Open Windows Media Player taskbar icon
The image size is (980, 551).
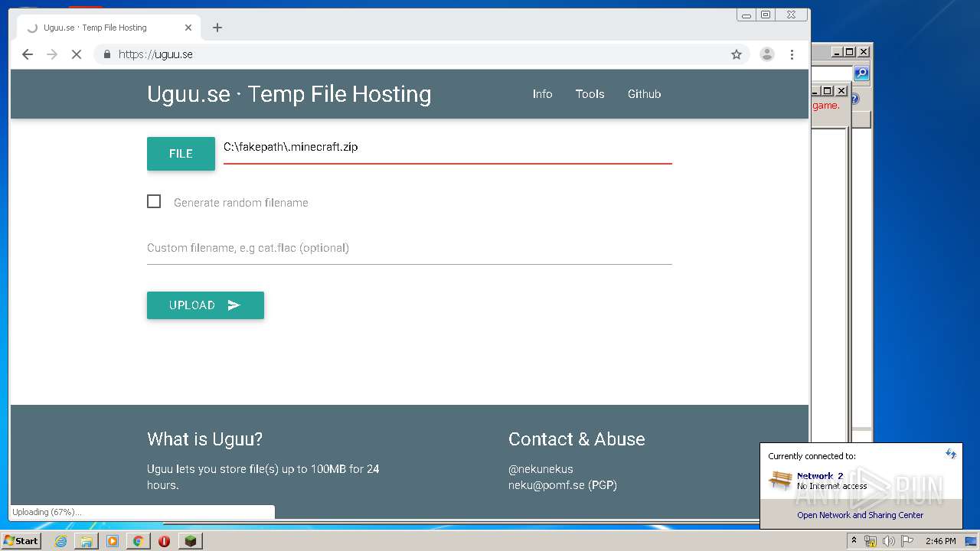113,541
